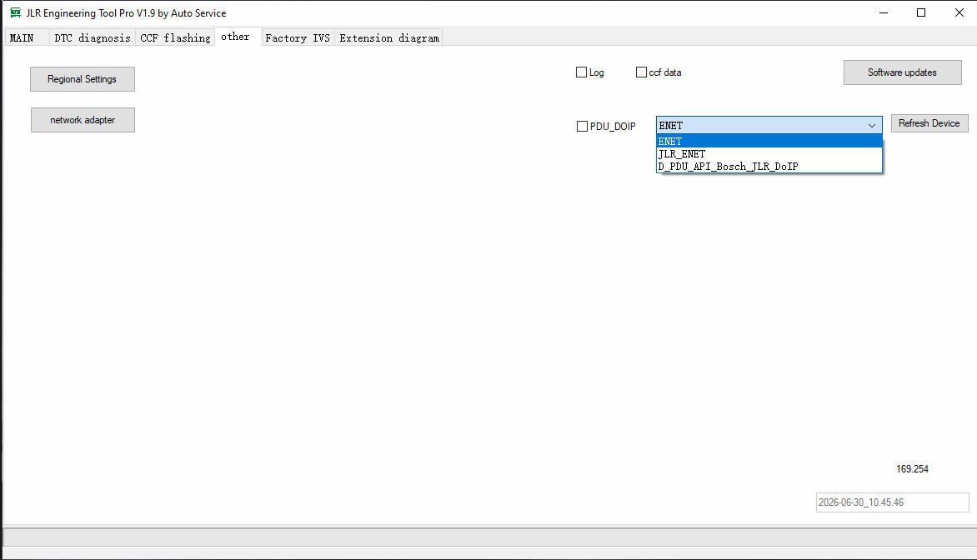Choose ENET in the dropdown list
Viewport: 977px width, 560px height.
pos(769,142)
